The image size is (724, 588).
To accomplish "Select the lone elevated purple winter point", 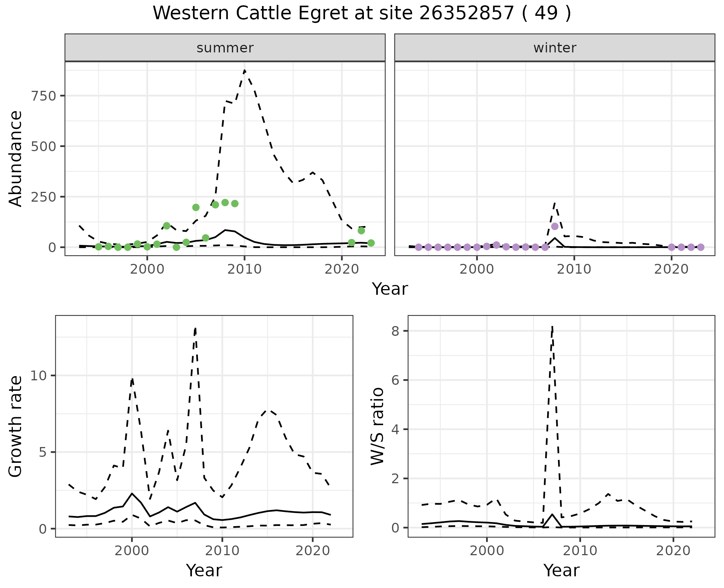I will (x=554, y=226).
